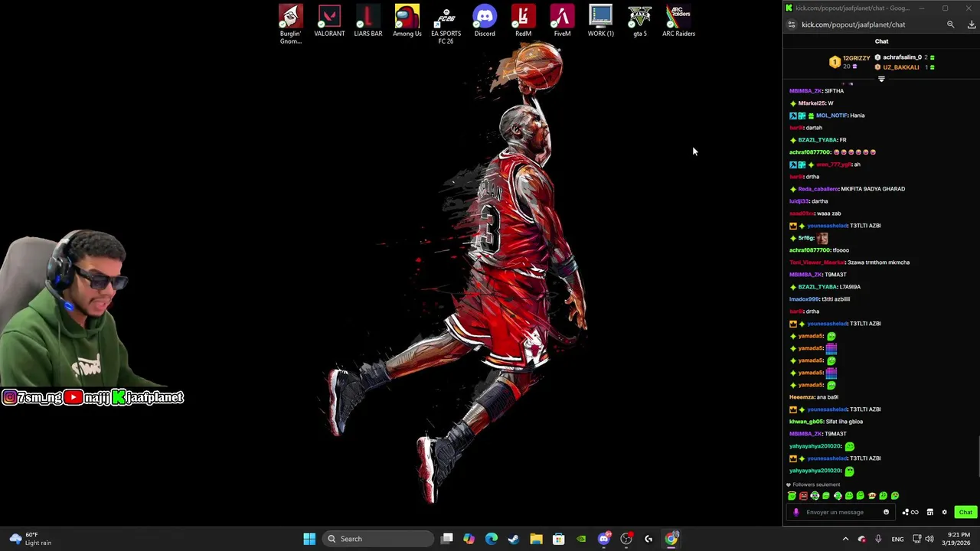Click the microphone tray icon

coord(878,539)
